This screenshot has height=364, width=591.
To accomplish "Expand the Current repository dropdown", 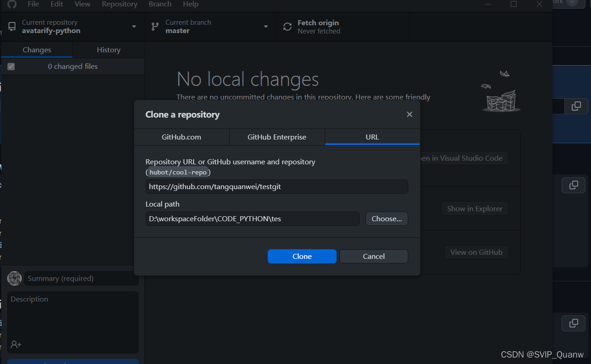I will 134,27.
